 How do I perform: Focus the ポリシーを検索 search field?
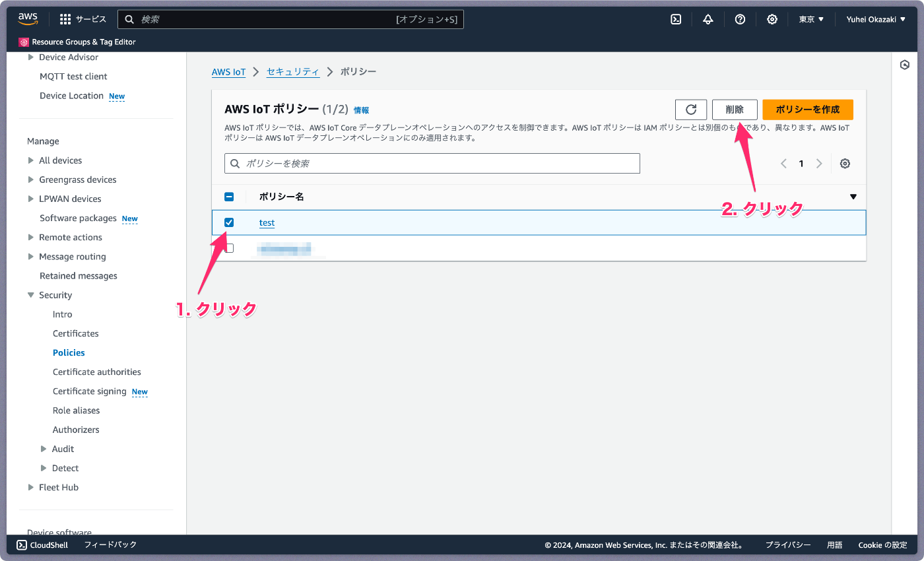(432, 163)
